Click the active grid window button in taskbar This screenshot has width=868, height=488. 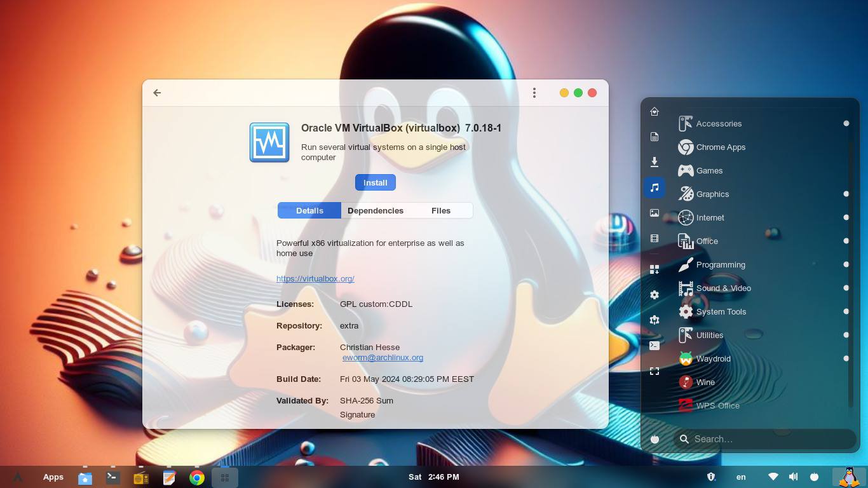click(225, 477)
